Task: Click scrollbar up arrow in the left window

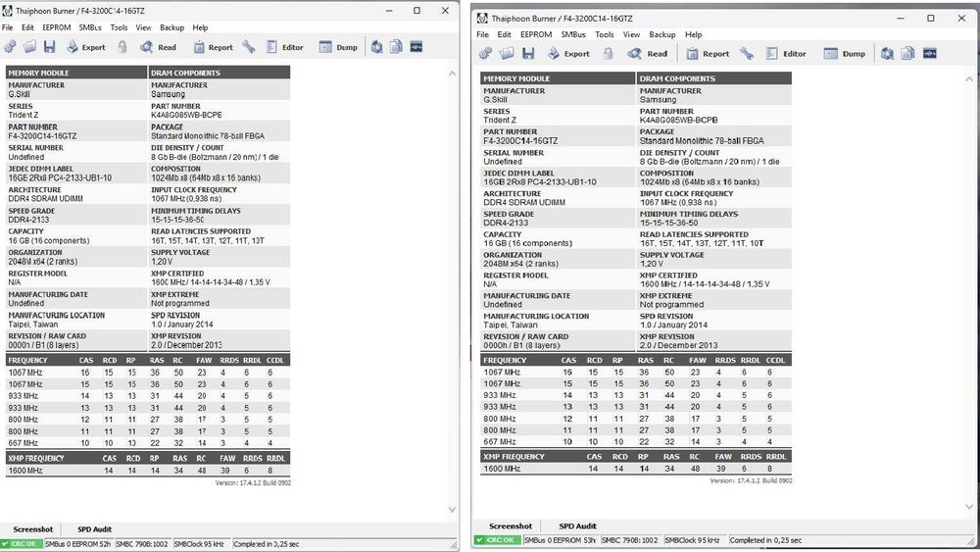Action: coord(452,74)
